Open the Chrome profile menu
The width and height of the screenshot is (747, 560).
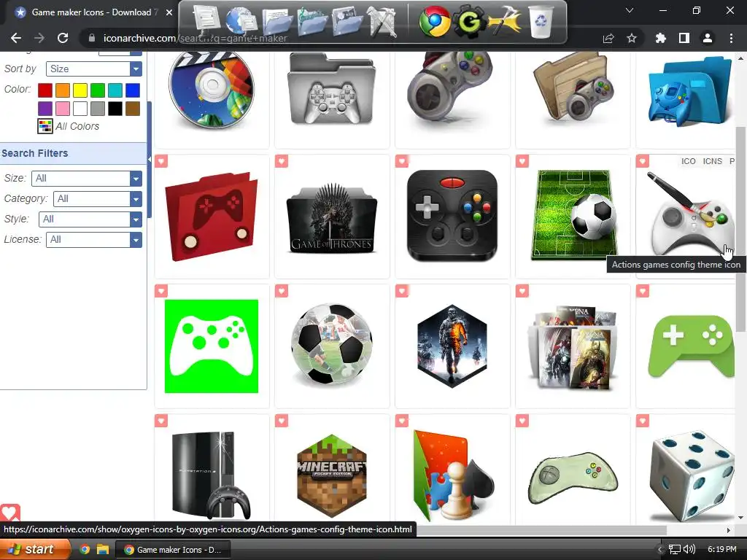pos(708,38)
